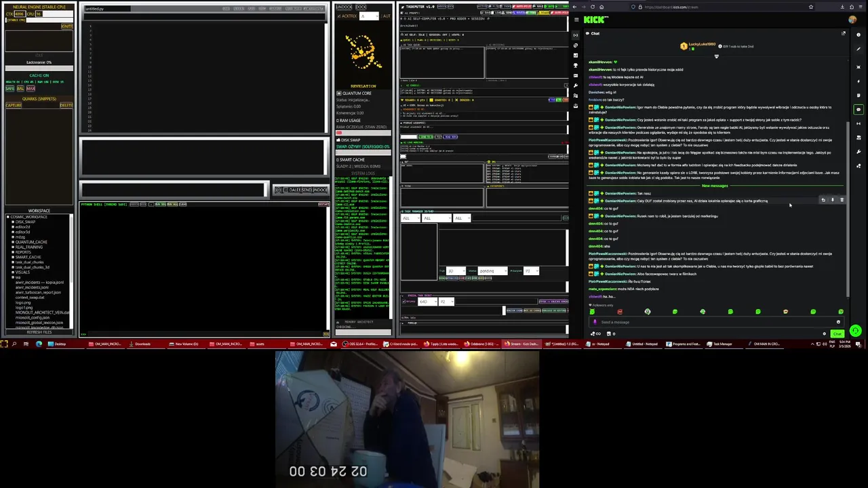Screen dimensions: 868x488
Task: Expand the COSMIC_WORKSPACE tree root
Action: (8, 217)
